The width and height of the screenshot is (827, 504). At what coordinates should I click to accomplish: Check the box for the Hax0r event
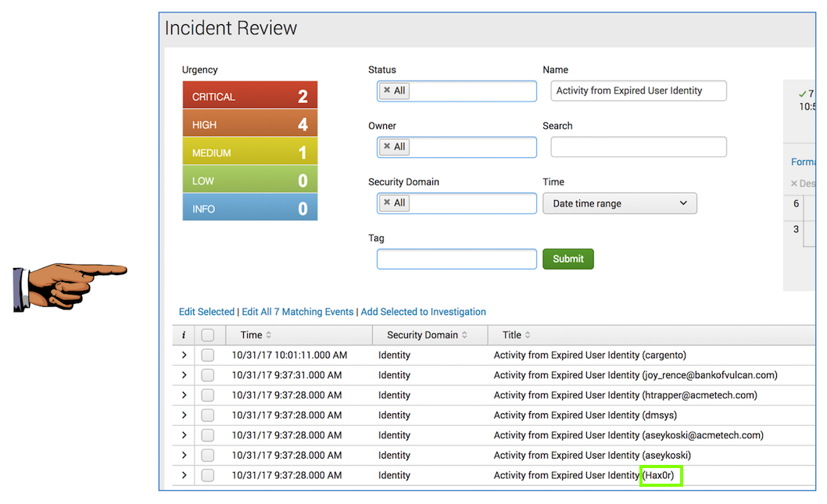coord(207,475)
